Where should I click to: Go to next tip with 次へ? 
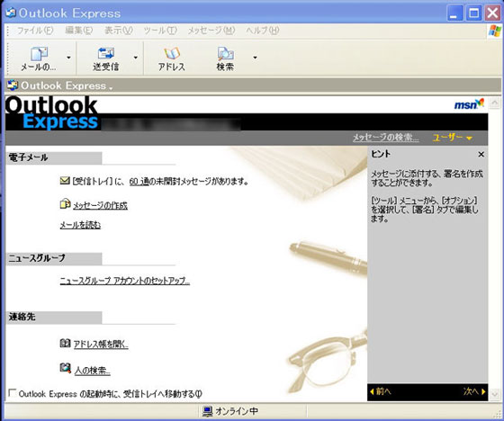click(474, 391)
